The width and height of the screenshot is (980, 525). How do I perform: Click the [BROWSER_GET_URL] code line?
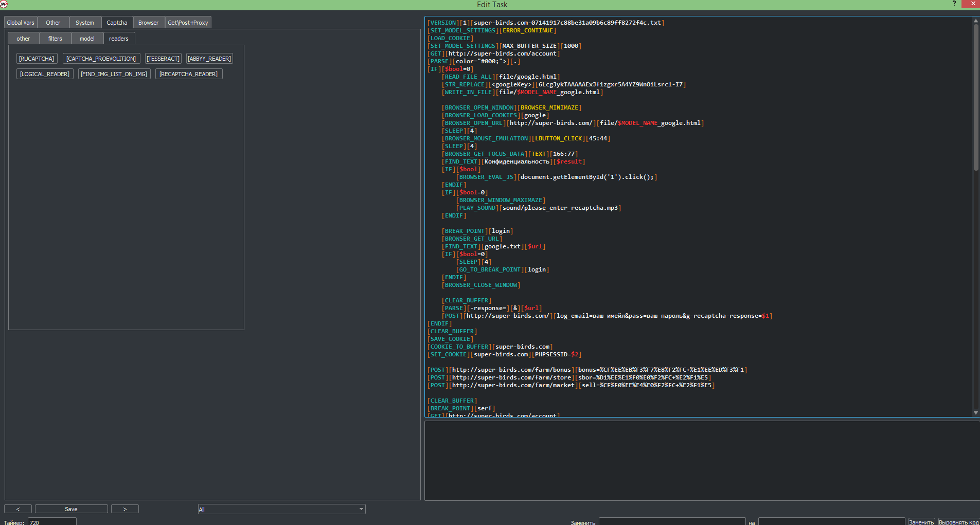pos(472,239)
